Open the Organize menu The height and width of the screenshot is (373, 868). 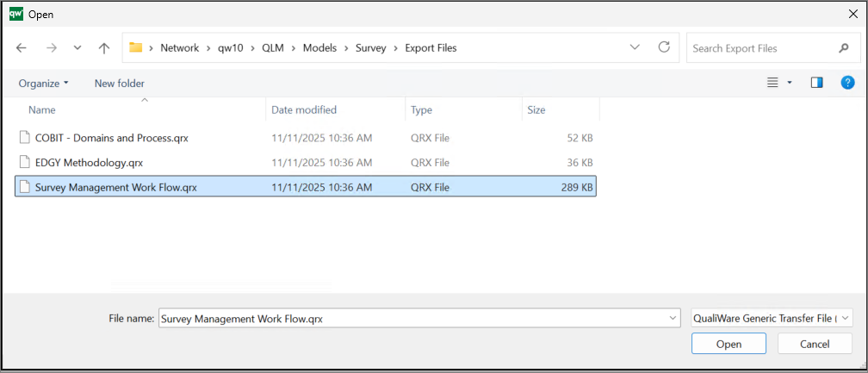coord(43,84)
